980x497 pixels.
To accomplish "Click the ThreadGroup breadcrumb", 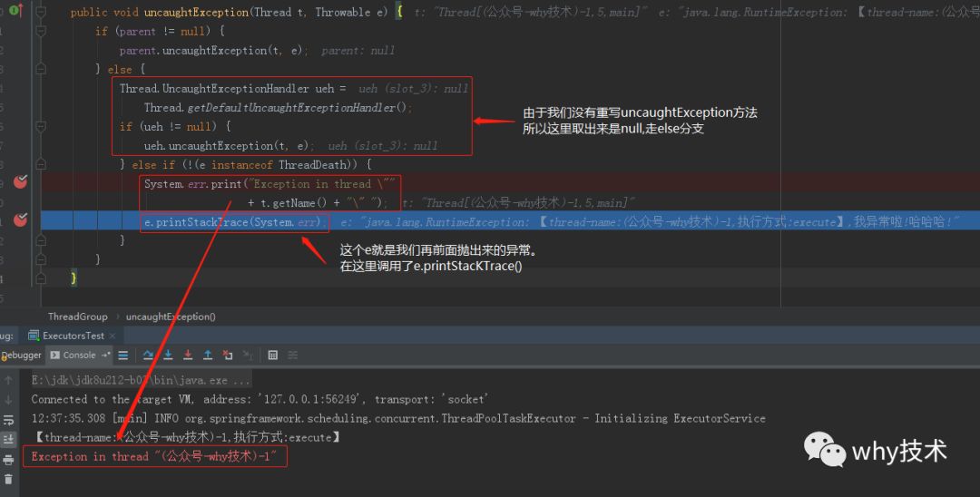I will (77, 317).
